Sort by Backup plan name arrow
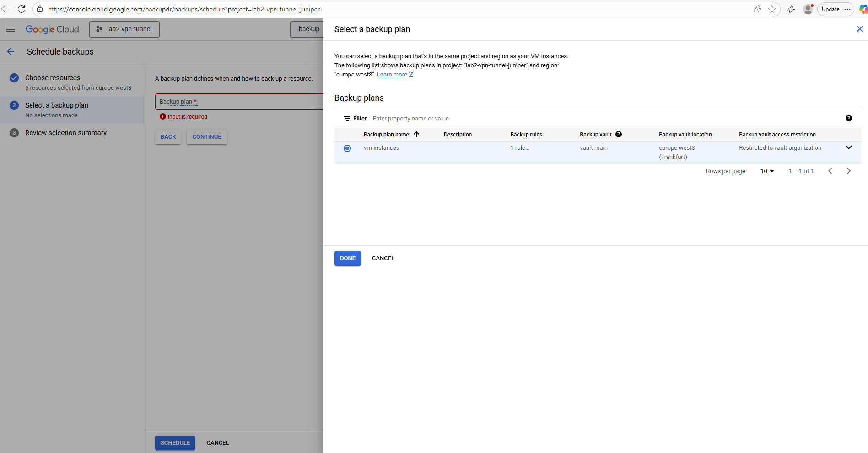 pos(416,134)
